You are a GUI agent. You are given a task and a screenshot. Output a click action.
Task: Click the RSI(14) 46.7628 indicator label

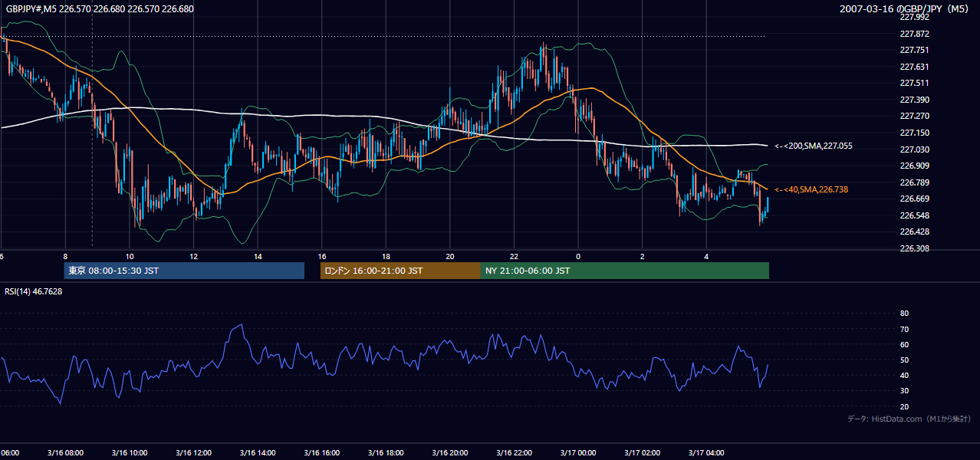click(x=34, y=291)
